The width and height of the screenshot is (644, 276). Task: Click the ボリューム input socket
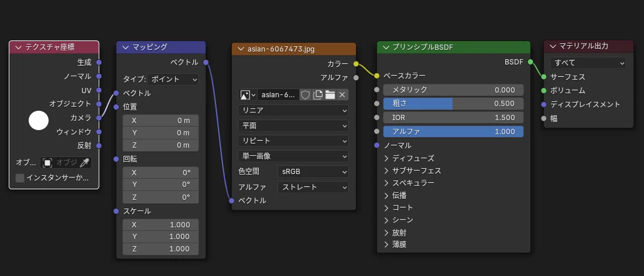click(544, 90)
